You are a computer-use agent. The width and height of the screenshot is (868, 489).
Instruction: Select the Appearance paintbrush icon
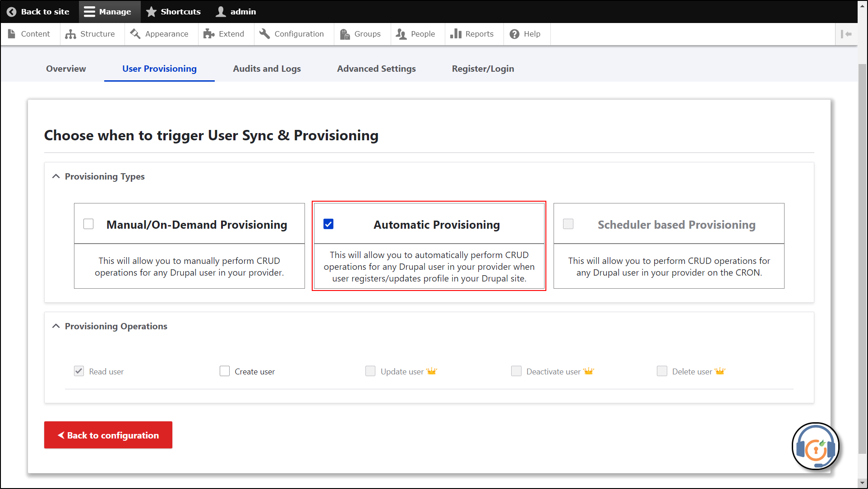(x=134, y=33)
